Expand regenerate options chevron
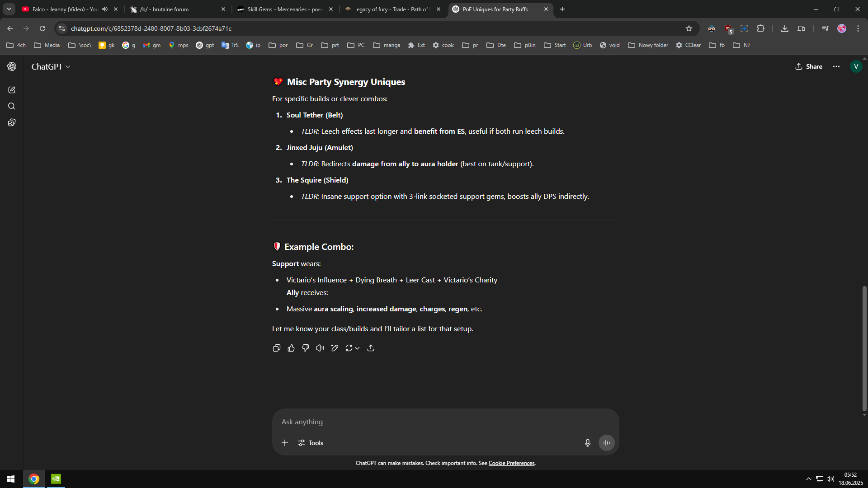This screenshot has height=488, width=868. (357, 348)
